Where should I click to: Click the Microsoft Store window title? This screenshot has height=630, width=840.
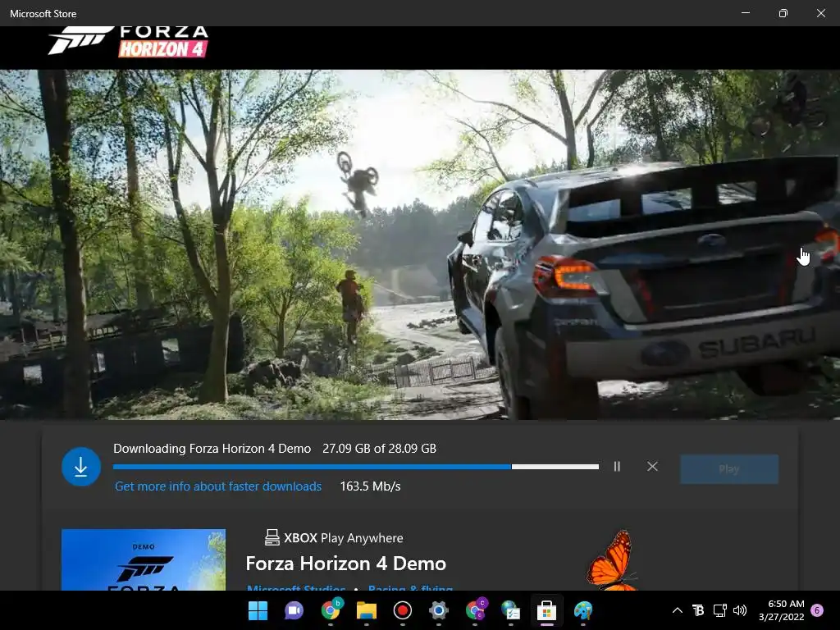[x=43, y=13]
